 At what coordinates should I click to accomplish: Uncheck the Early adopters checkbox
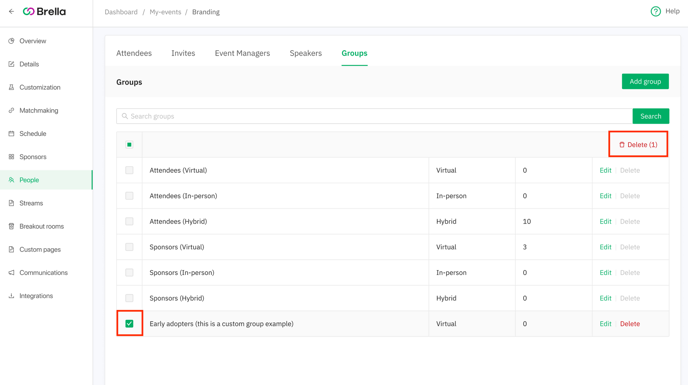pyautogui.click(x=129, y=324)
